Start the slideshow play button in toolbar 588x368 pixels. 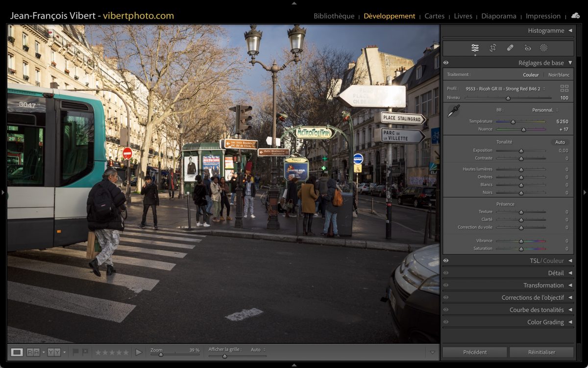tap(139, 352)
